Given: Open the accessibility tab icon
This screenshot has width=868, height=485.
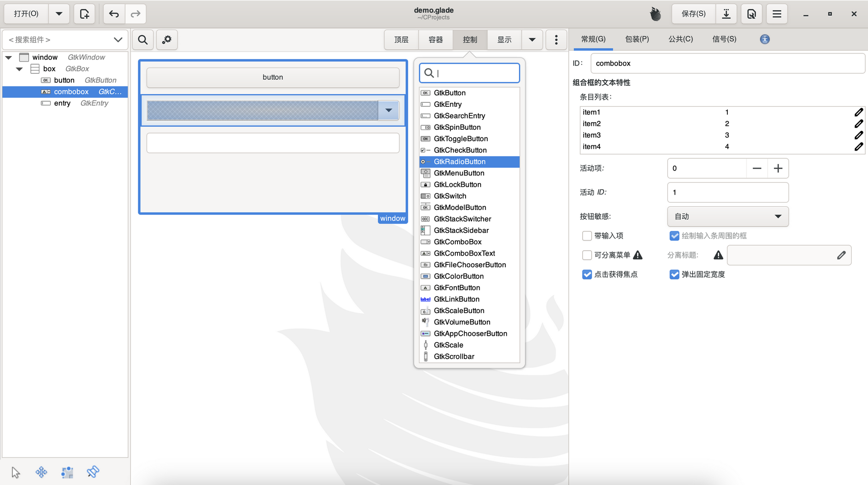Looking at the screenshot, I should pyautogui.click(x=765, y=39).
